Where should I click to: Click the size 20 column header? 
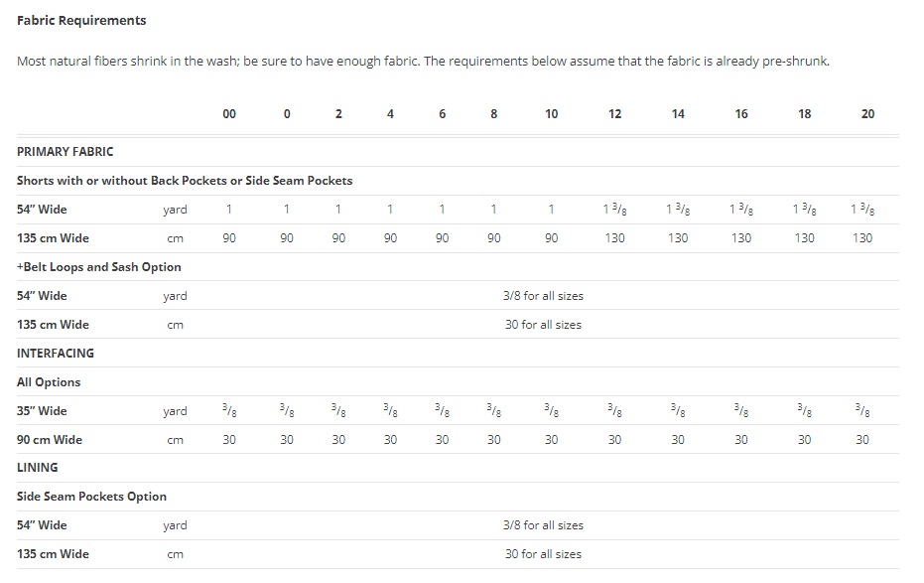pos(867,114)
